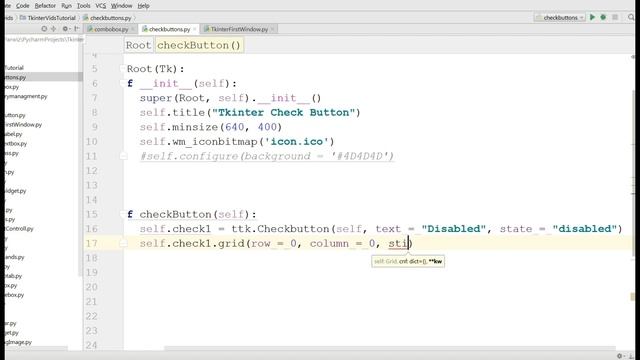Screen dimensions: 640x360
Task: Collapse the __init__ method fold on line 6
Action: tap(122, 83)
